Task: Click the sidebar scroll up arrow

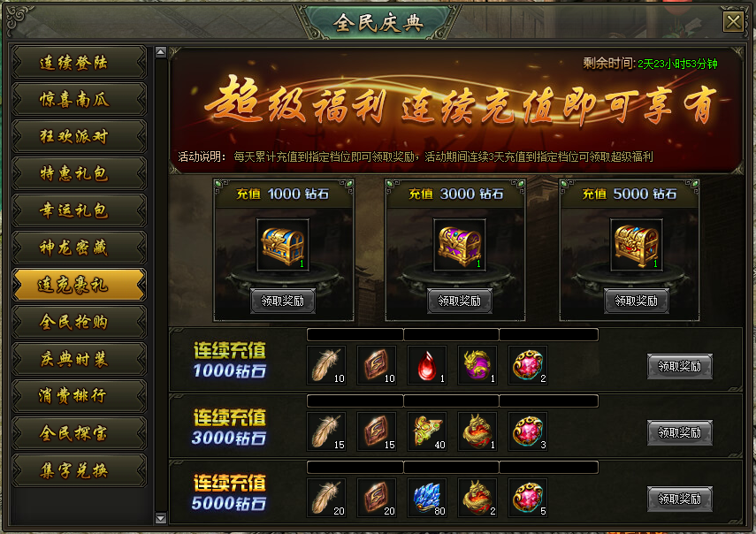Action: point(161,52)
